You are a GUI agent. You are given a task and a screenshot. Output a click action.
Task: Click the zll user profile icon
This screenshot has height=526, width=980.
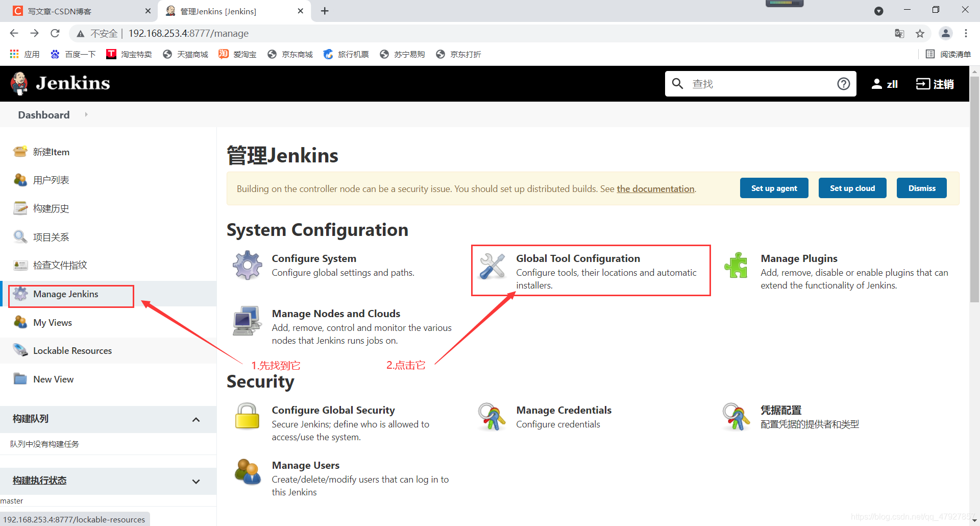(876, 84)
